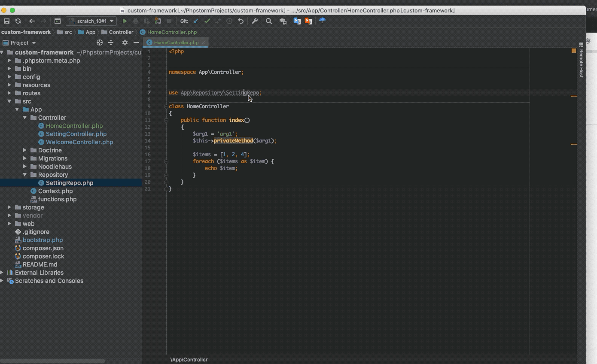597x364 pixels.
Task: Click the locate-in-project target icon
Action: click(x=100, y=42)
